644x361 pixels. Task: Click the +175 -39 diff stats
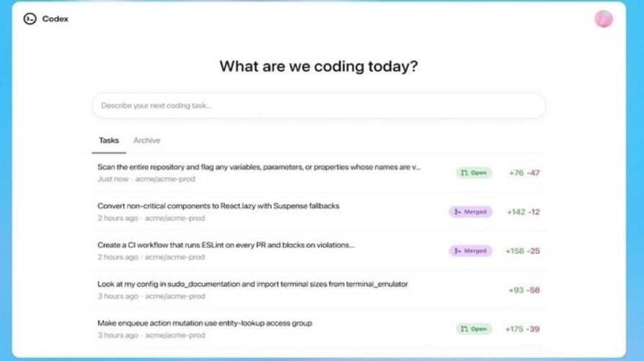tap(524, 329)
